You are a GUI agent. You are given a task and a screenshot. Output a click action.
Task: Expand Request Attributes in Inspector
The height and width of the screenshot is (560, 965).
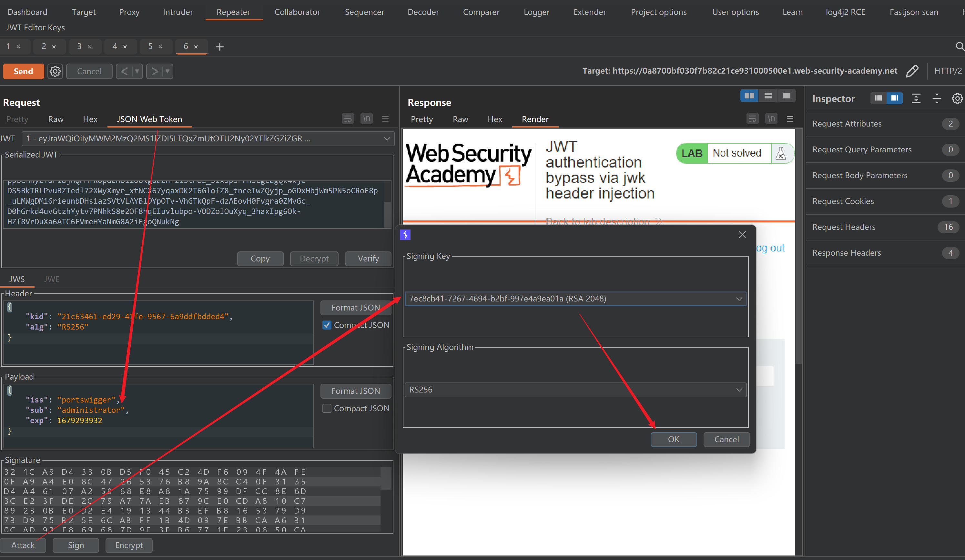885,124
